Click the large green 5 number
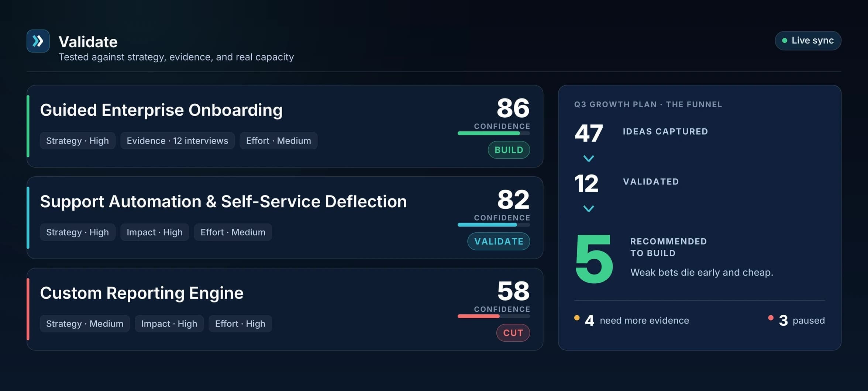Image resolution: width=868 pixels, height=391 pixels. coord(594,259)
